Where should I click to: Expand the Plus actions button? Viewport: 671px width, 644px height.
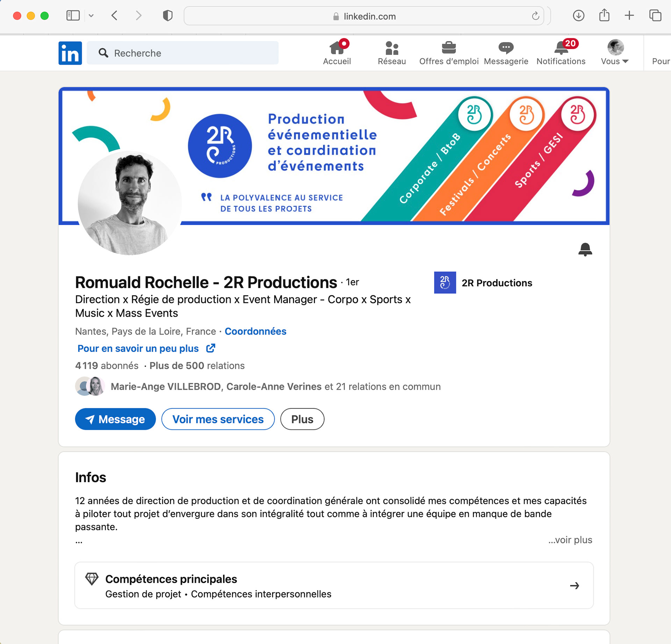(x=302, y=419)
